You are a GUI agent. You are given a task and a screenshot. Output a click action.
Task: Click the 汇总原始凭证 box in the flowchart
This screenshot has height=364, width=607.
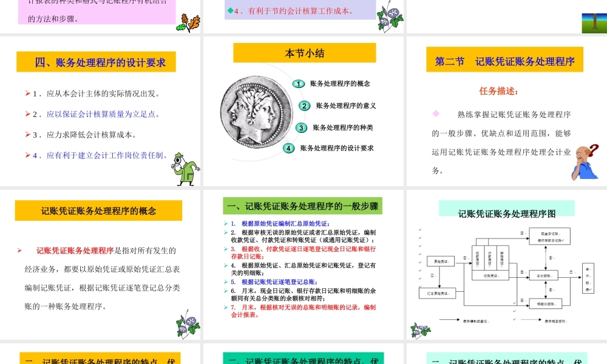click(438, 292)
